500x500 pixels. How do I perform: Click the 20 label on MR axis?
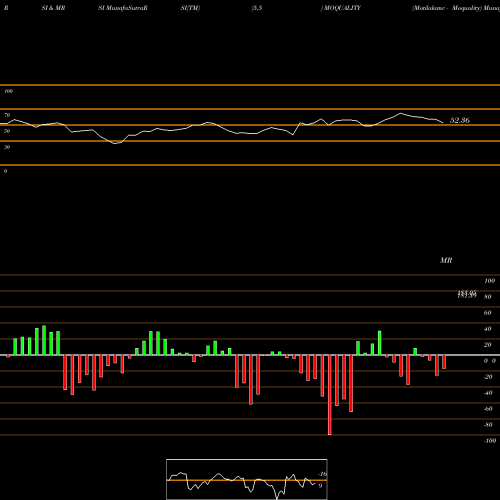point(488,345)
